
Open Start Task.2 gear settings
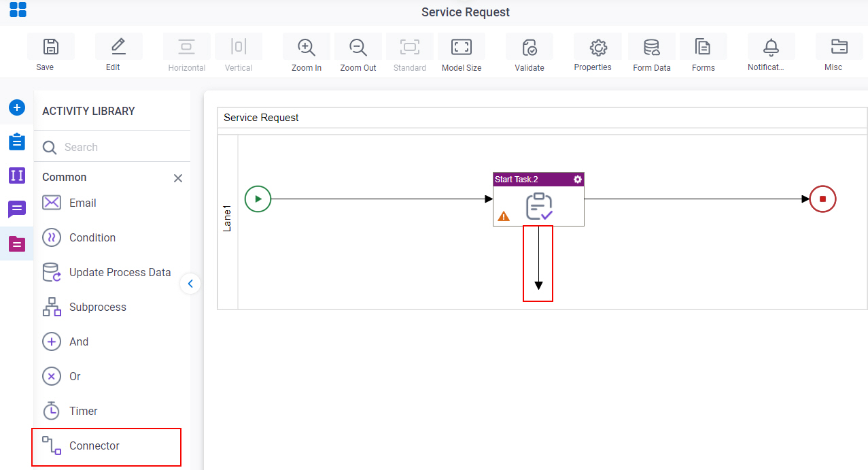pyautogui.click(x=578, y=180)
